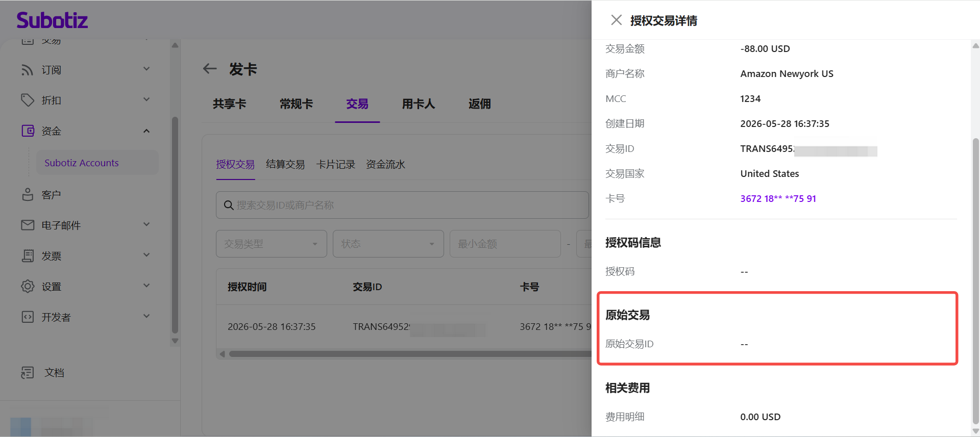Image resolution: width=980 pixels, height=437 pixels.
Task: Click the 创建日期 value in details
Action: [x=785, y=123]
